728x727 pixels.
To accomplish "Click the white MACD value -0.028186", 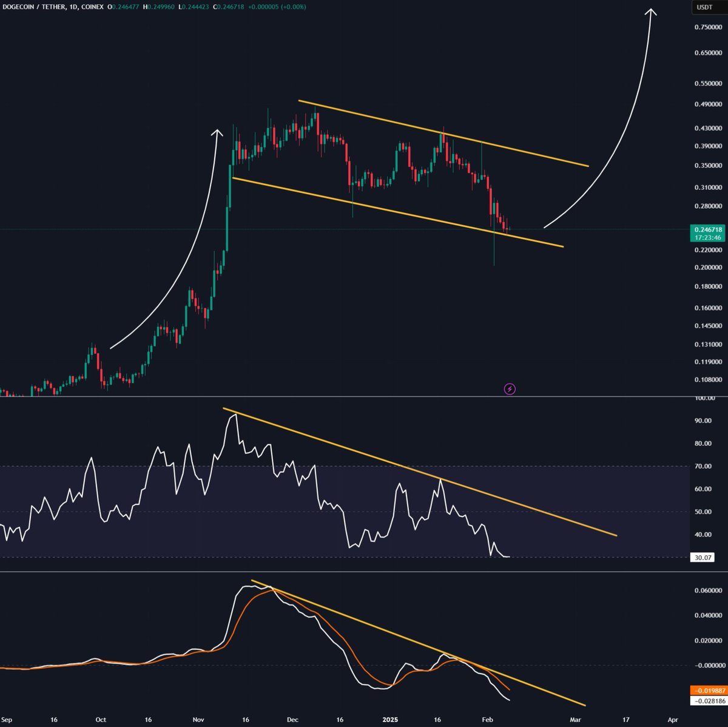I will click(x=708, y=700).
